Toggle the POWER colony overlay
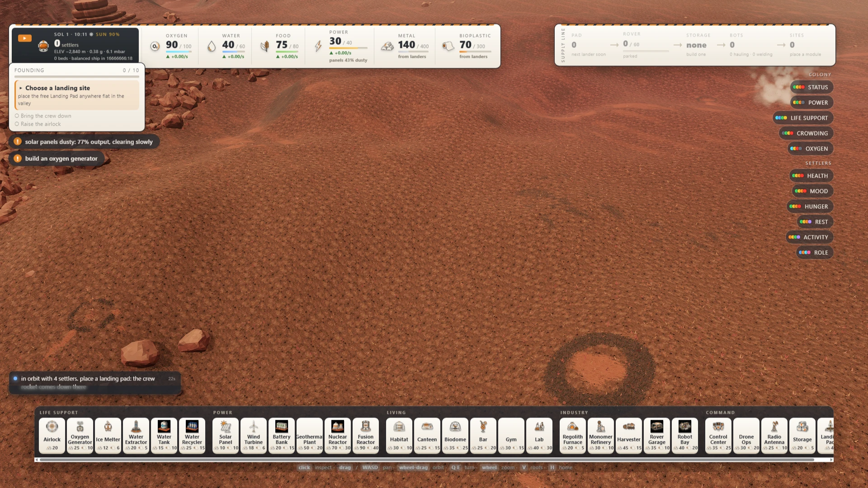The height and width of the screenshot is (488, 868). click(812, 103)
